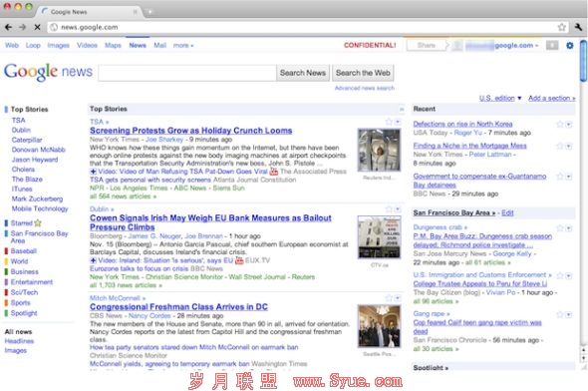Open dropdown arrow for Screening Protests story

pos(398,122)
